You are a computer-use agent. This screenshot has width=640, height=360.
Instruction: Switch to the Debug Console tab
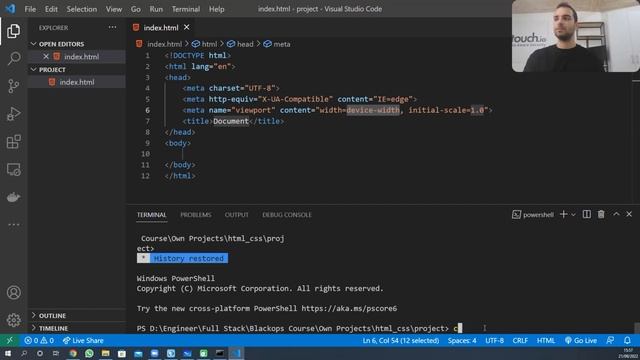pyautogui.click(x=287, y=215)
